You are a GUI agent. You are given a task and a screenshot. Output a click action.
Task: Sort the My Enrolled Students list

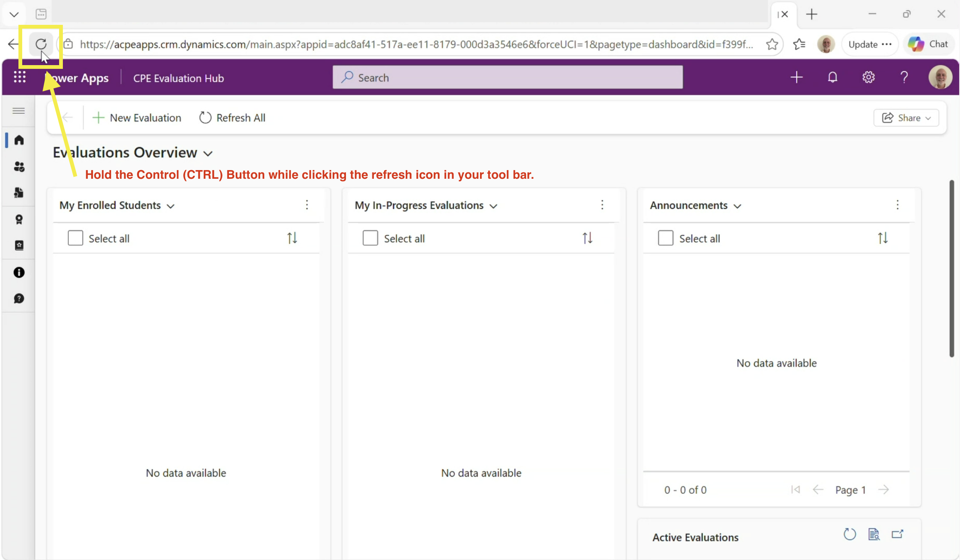tap(292, 238)
